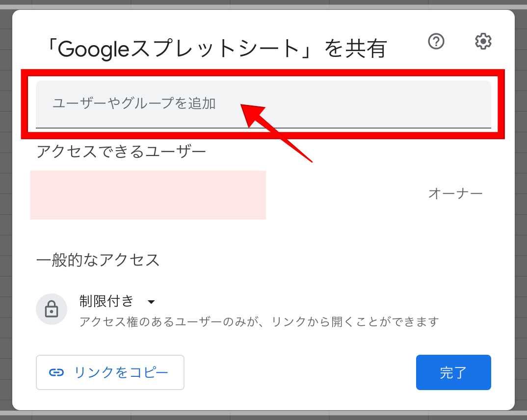This screenshot has width=527, height=420.
Task: Click the empty space right of pink account box
Action: 346,195
